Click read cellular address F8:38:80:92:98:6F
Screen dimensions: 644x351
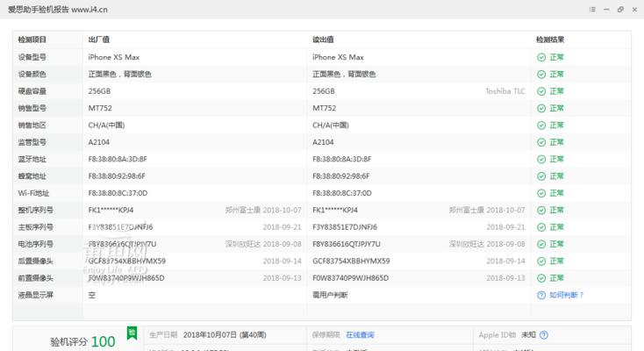click(x=341, y=176)
